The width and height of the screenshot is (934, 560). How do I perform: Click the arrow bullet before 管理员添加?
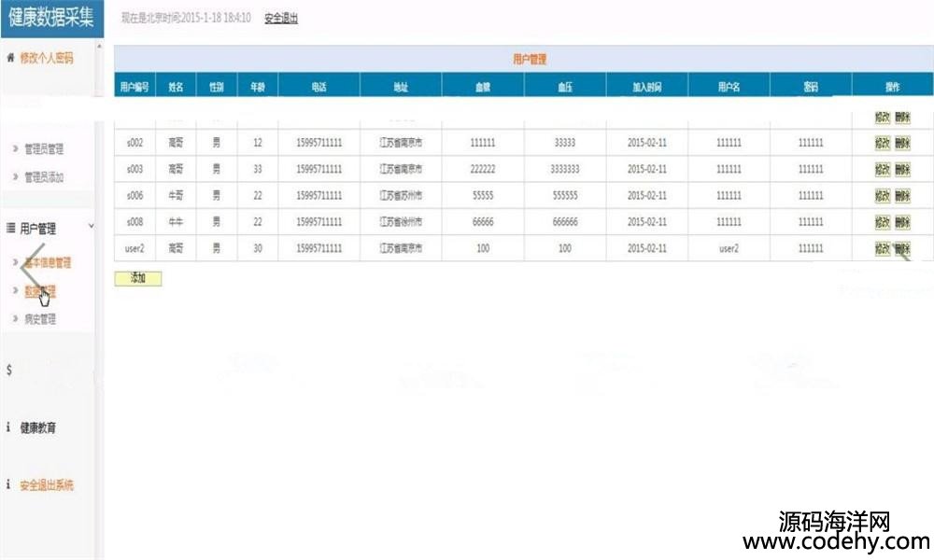16,176
